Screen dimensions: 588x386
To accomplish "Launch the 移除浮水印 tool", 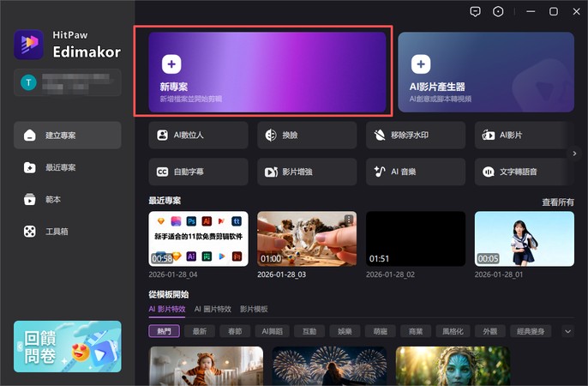I will tap(416, 135).
